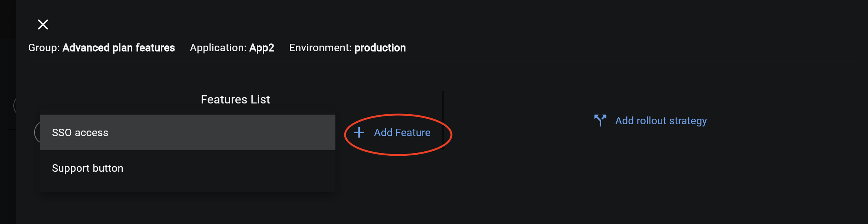This screenshot has width=868, height=224.
Task: Click the plus sign inside the red circle
Action: (358, 132)
